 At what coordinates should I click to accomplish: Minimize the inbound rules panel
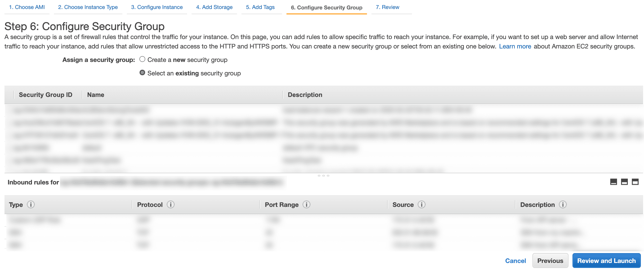point(613,182)
